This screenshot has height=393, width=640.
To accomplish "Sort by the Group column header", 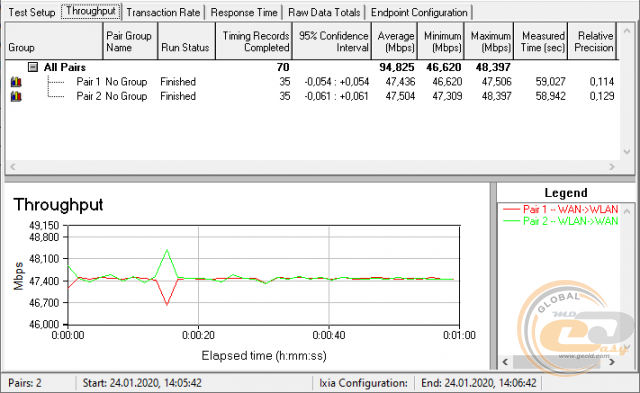I will 54,41.
